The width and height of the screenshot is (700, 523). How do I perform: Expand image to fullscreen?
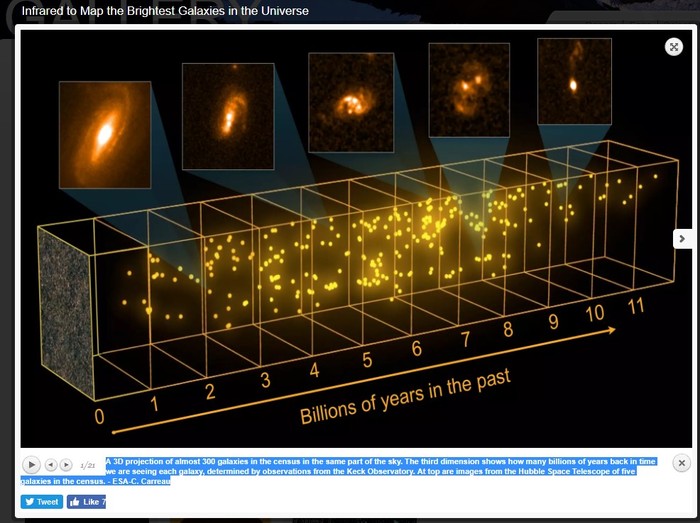point(674,46)
